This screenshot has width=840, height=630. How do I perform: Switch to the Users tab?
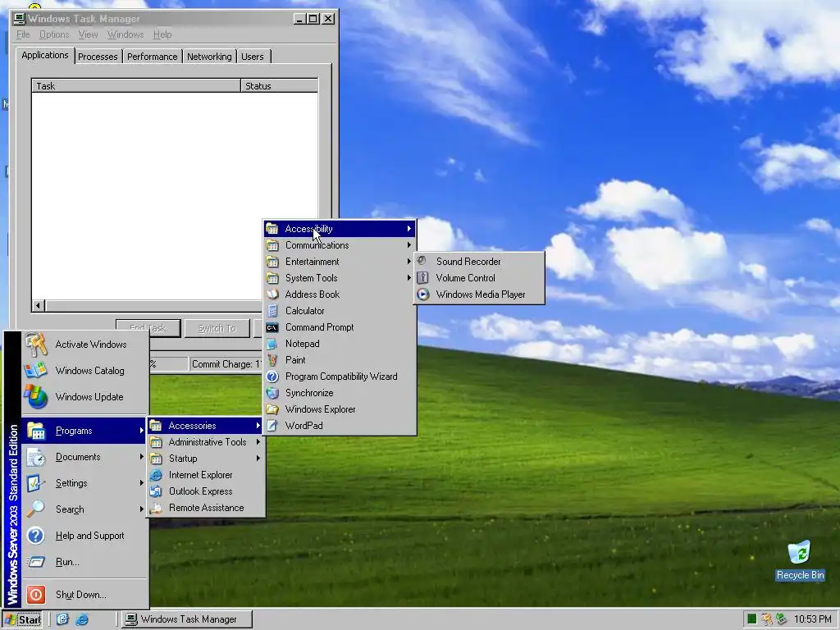point(253,57)
